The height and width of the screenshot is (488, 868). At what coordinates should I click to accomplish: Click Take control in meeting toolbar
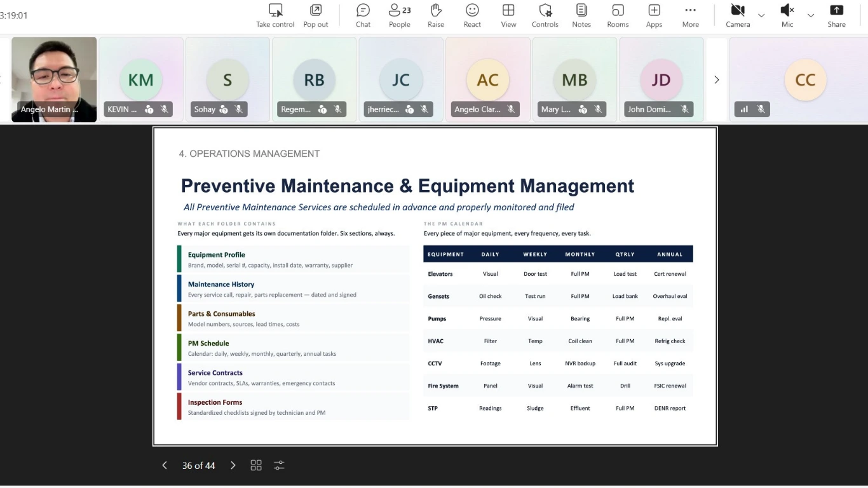(275, 16)
